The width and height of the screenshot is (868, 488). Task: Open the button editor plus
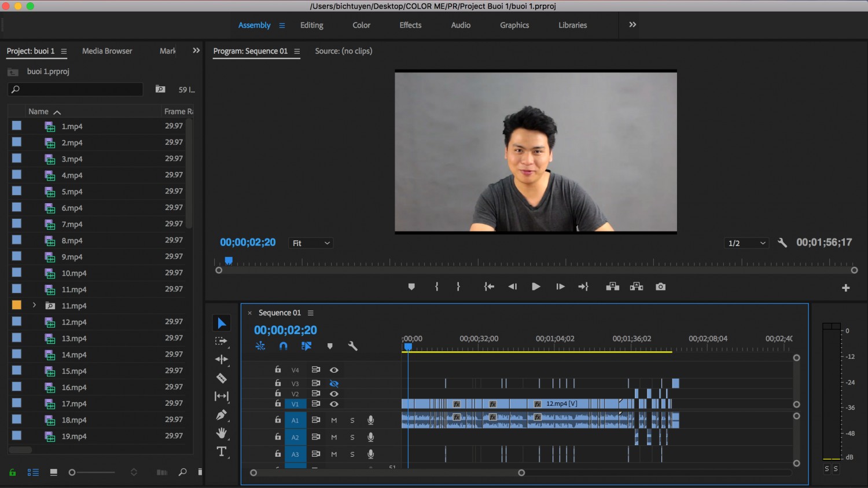pyautogui.click(x=845, y=288)
